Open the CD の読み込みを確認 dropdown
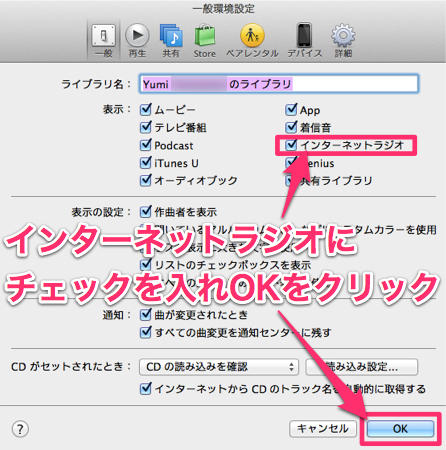Viewport: 446px width, 450px height. point(219,367)
